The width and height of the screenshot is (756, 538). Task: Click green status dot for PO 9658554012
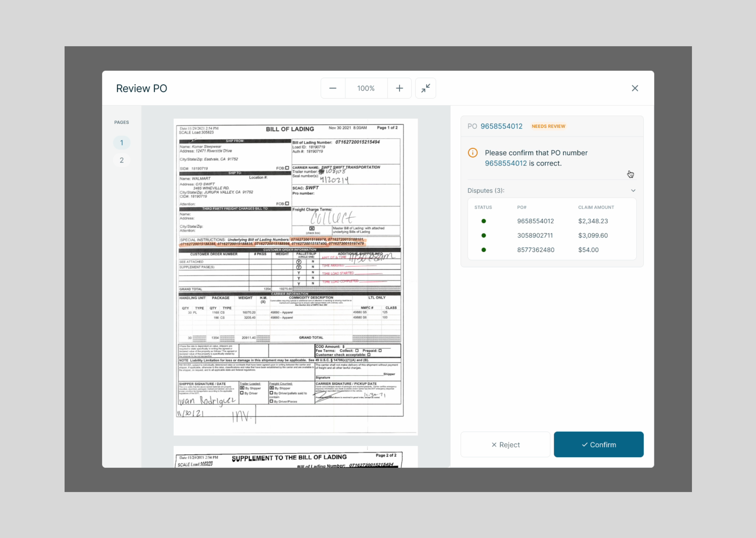(483, 221)
